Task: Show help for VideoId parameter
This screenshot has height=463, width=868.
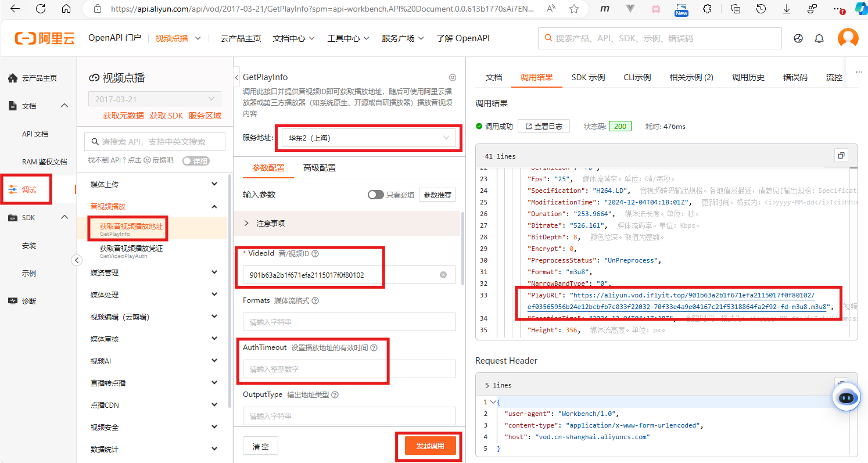Action: 315,254
